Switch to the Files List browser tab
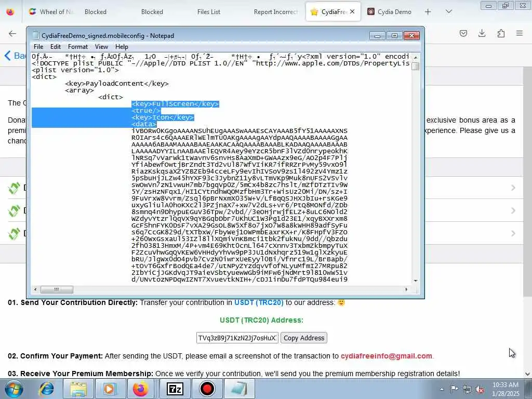This screenshot has width=532, height=399. 209,12
